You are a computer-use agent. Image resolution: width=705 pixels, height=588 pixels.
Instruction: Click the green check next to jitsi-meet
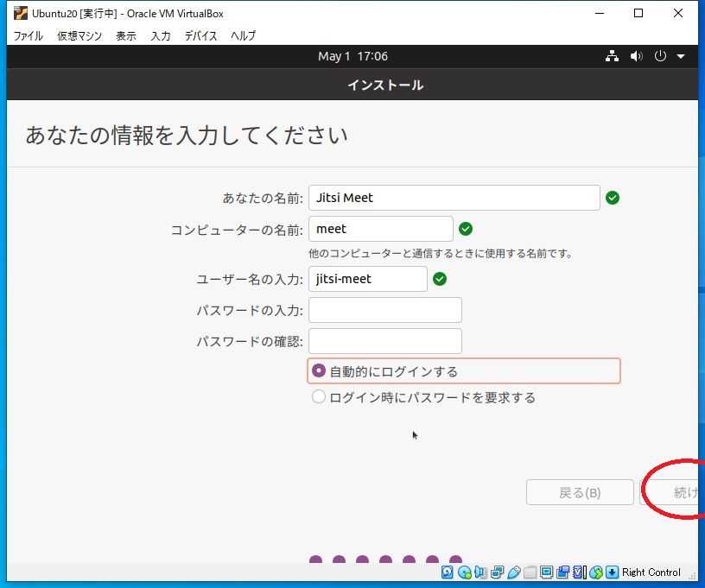click(440, 279)
